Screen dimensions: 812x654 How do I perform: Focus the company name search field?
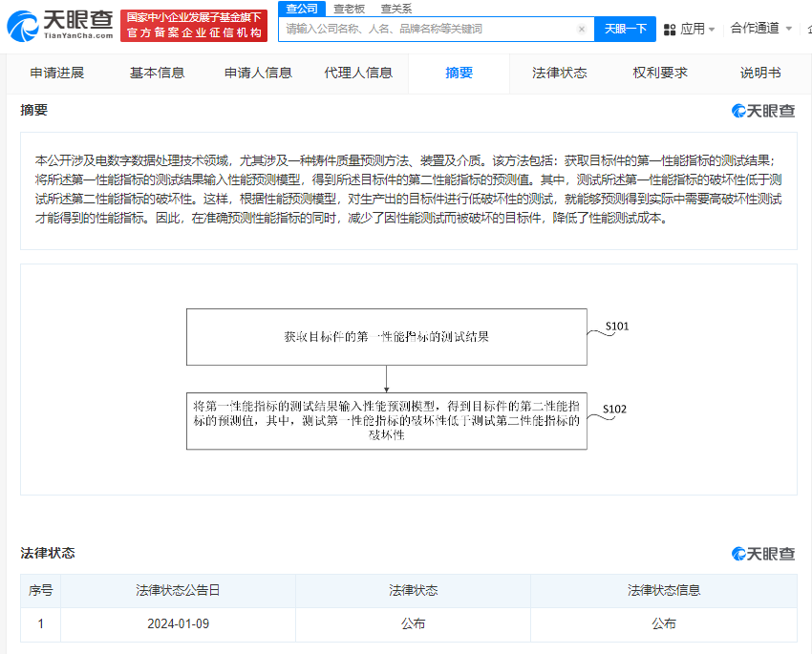430,30
